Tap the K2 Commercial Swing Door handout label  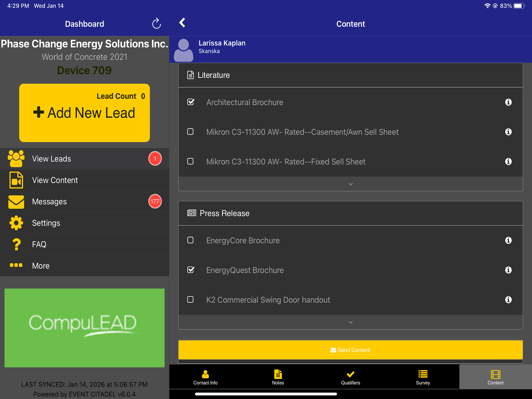pos(268,300)
